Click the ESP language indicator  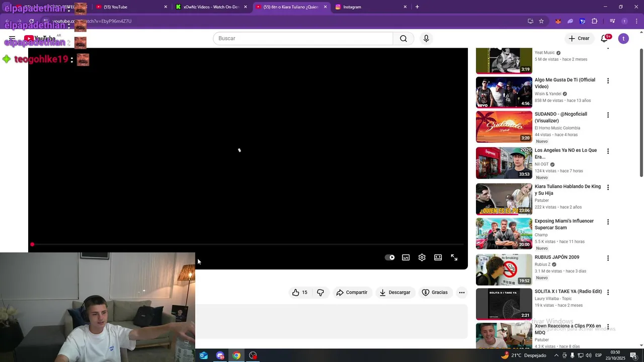click(598, 355)
